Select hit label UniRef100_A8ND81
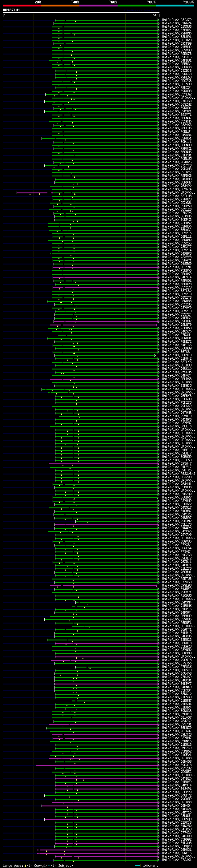This screenshot has height=868, width=197. coord(176,338)
